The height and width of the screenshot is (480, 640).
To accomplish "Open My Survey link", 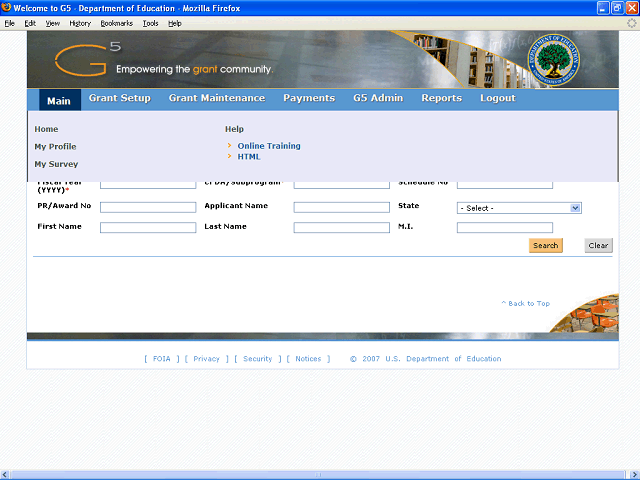I will click(56, 164).
